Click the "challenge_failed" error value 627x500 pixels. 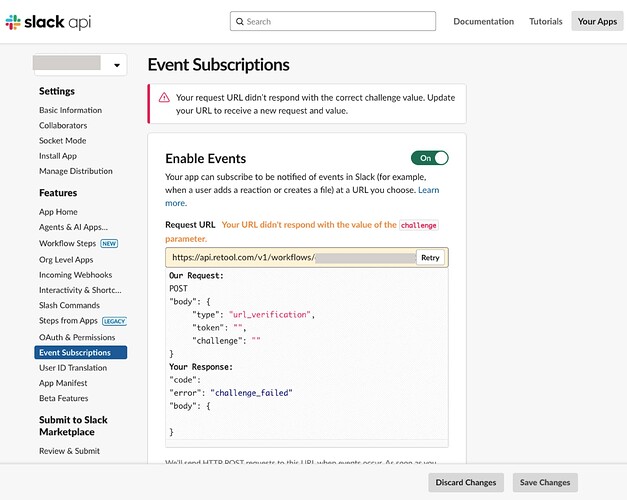[251, 393]
